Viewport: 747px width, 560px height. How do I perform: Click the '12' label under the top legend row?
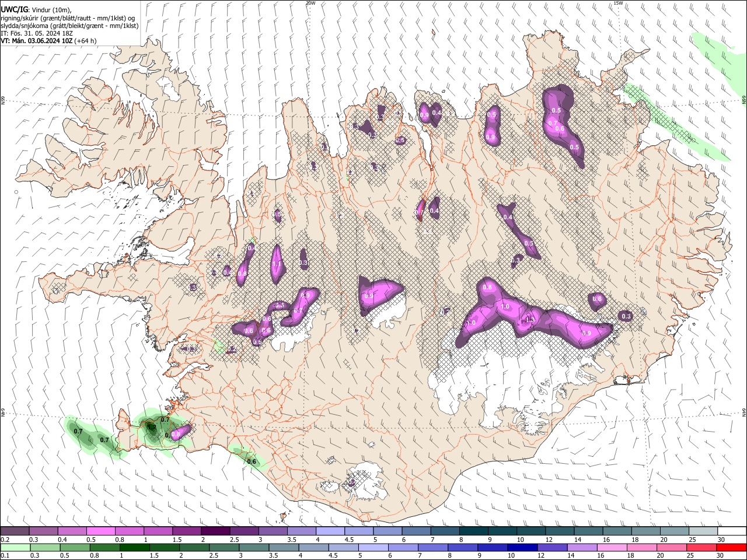(x=549, y=540)
